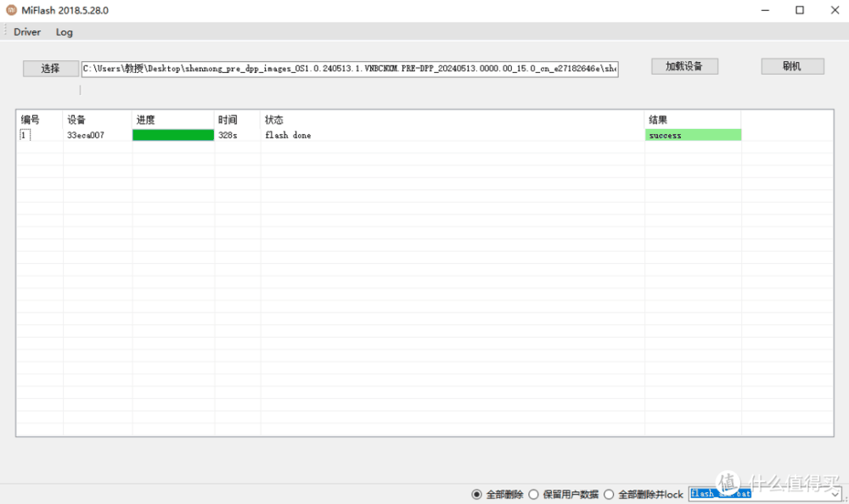849x504 pixels.
Task: Click the 选择 button to browse firmware folder
Action: pyautogui.click(x=50, y=68)
